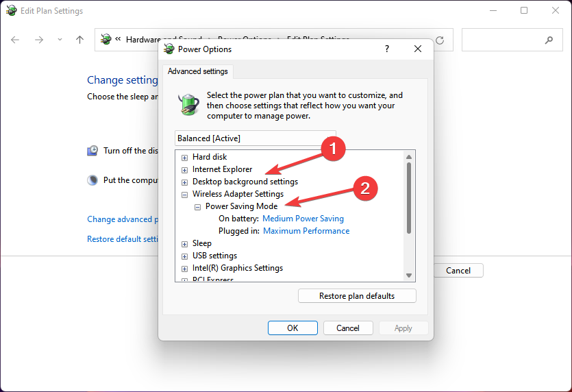Click the search magnifier icon
This screenshot has height=392, width=572.
tap(549, 40)
